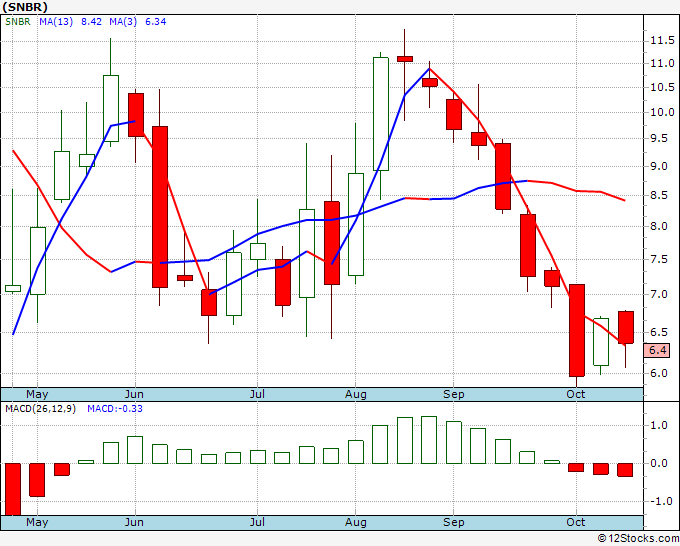Click the leftmost deep red MACD histogram bar
Screen dimensions: 680x546
tap(13, 489)
